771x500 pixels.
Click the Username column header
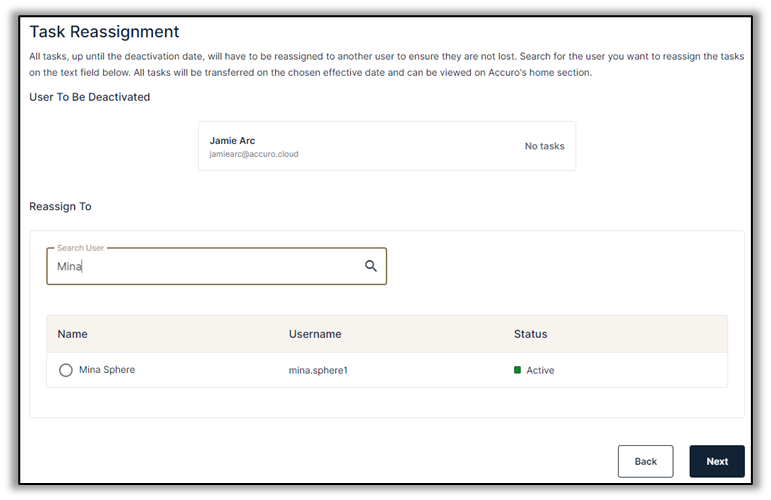315,334
